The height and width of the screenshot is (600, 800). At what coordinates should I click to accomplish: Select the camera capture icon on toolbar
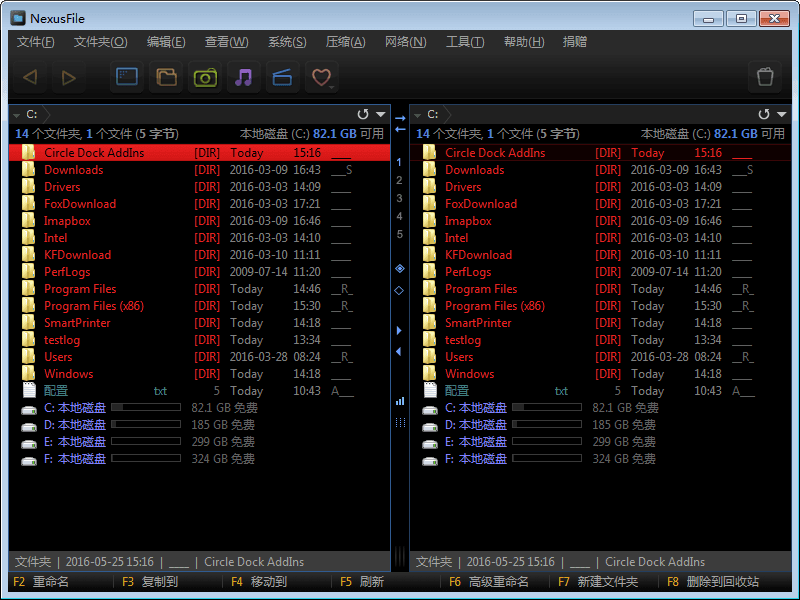205,76
